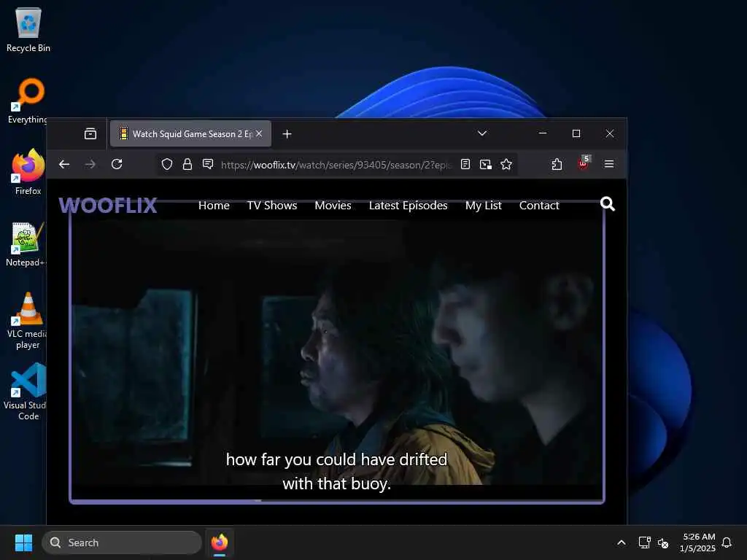Show hidden system tray icons chevron
Image resolution: width=747 pixels, height=560 pixels.
point(622,542)
